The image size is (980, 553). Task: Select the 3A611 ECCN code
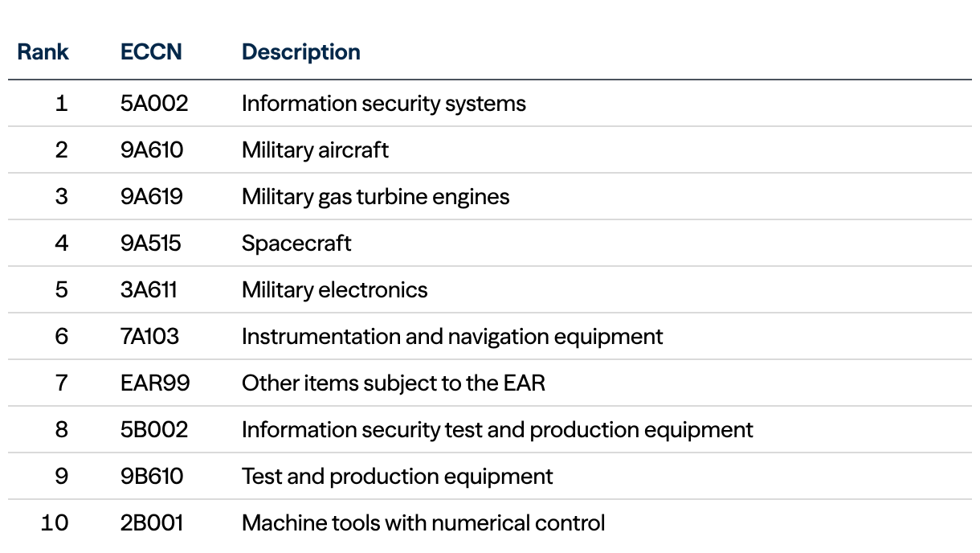pyautogui.click(x=149, y=290)
